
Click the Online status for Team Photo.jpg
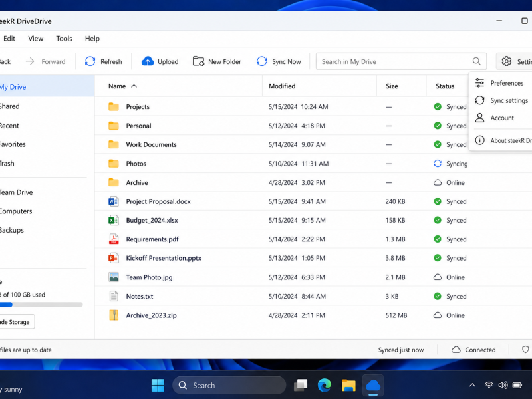pos(449,277)
